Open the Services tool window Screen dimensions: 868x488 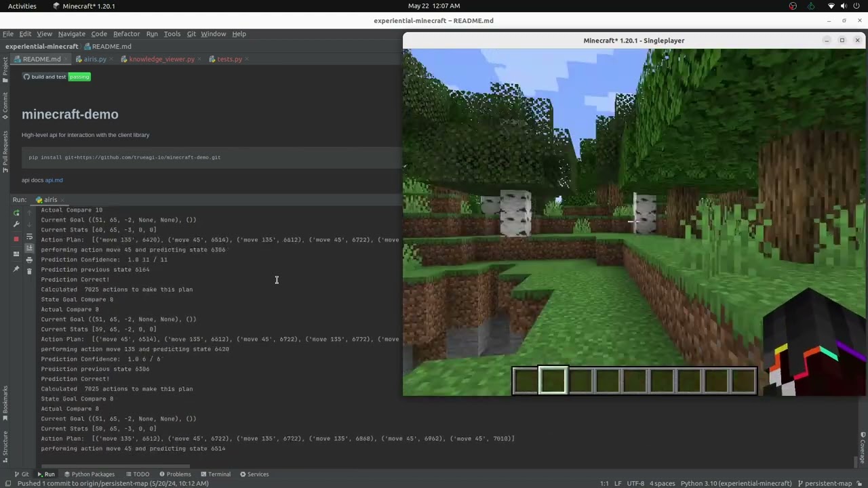[x=254, y=474]
